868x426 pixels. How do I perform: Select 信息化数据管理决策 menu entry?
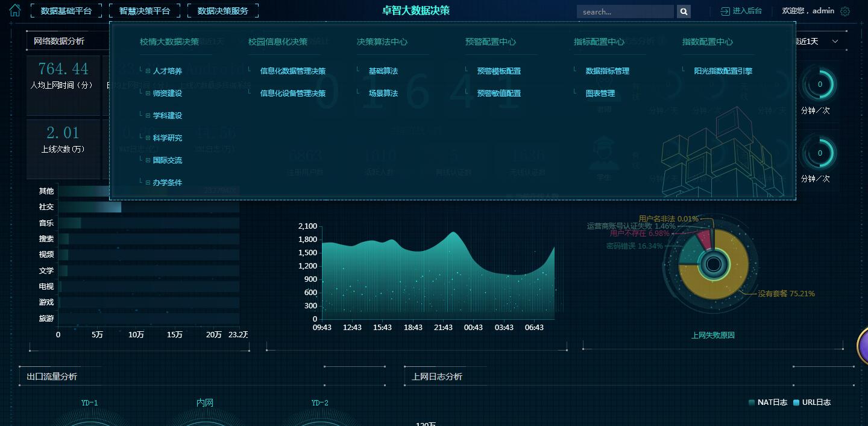pyautogui.click(x=292, y=71)
